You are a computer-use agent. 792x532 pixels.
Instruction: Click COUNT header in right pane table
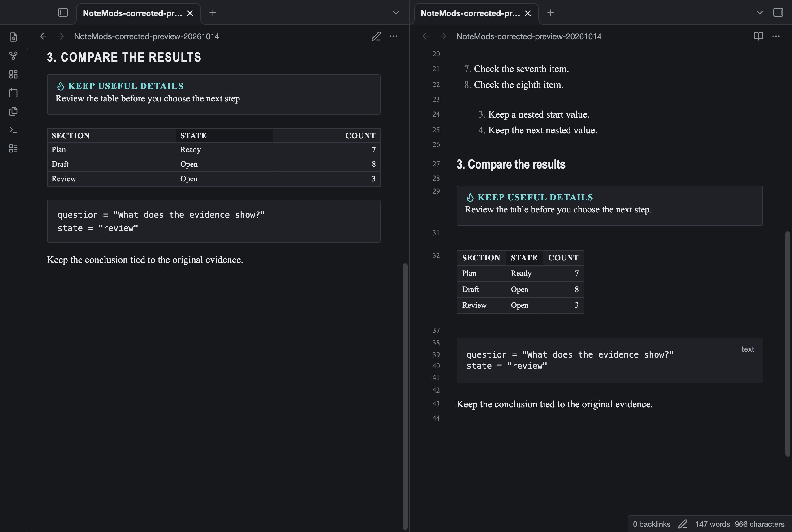point(563,258)
